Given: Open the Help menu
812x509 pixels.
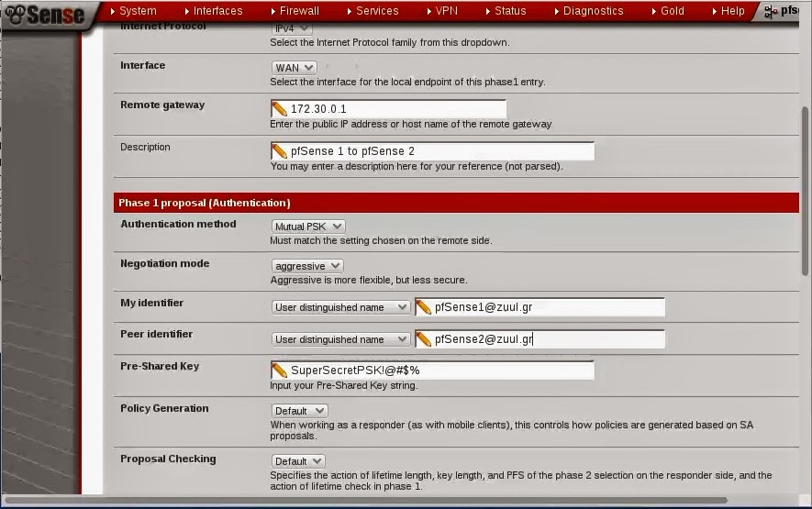Looking at the screenshot, I should click(x=729, y=11).
